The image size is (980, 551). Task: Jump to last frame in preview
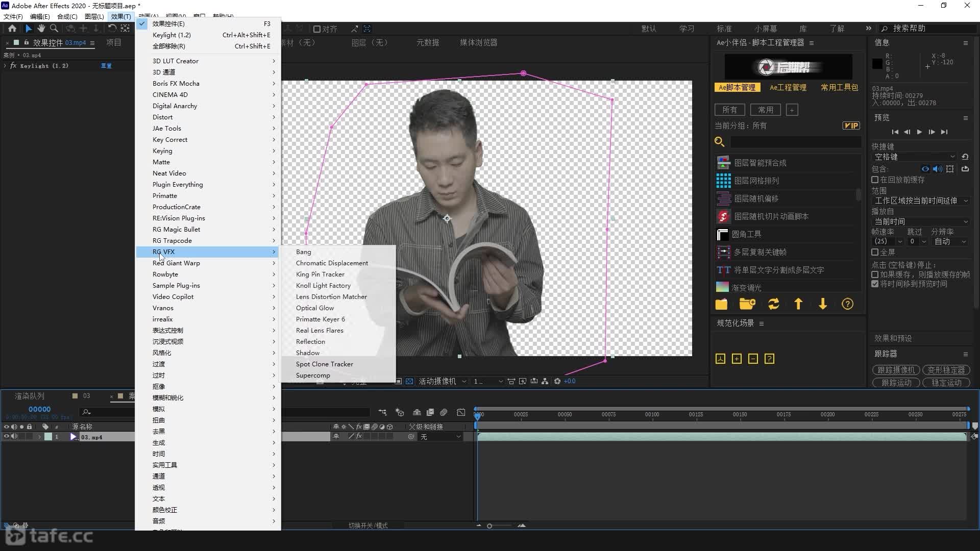click(x=944, y=132)
